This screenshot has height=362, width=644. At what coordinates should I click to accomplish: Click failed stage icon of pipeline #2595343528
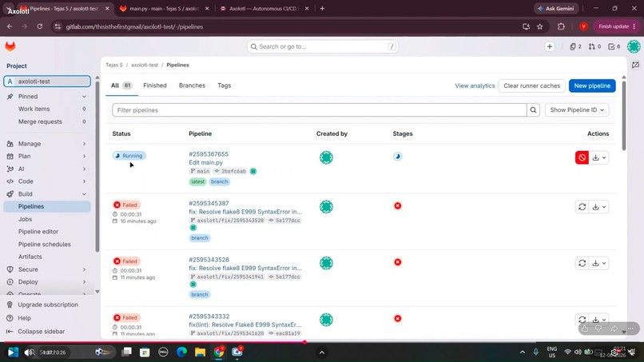(x=398, y=262)
